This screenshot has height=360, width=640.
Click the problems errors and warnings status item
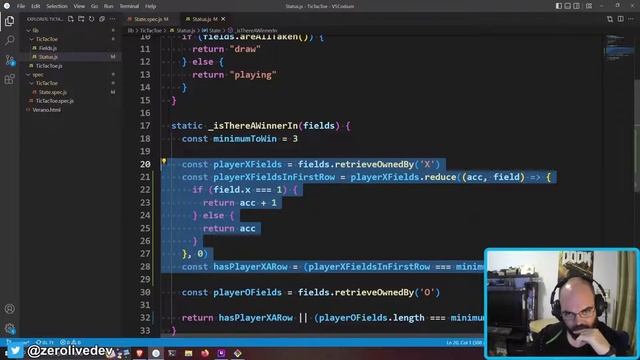click(x=70, y=342)
